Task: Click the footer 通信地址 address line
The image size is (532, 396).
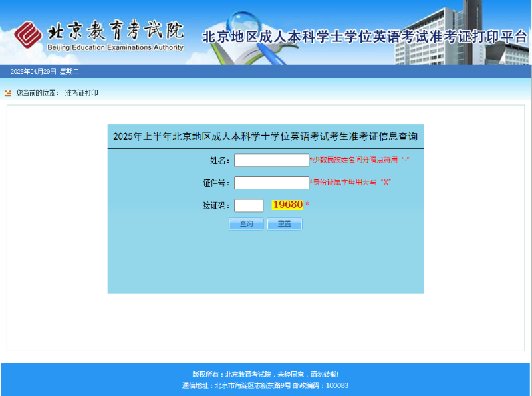Action: [x=265, y=385]
